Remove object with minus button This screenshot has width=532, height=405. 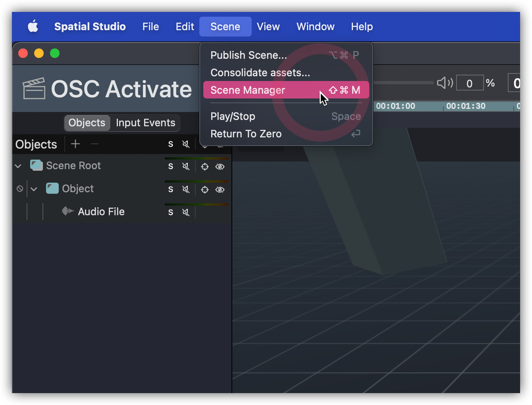tap(94, 144)
